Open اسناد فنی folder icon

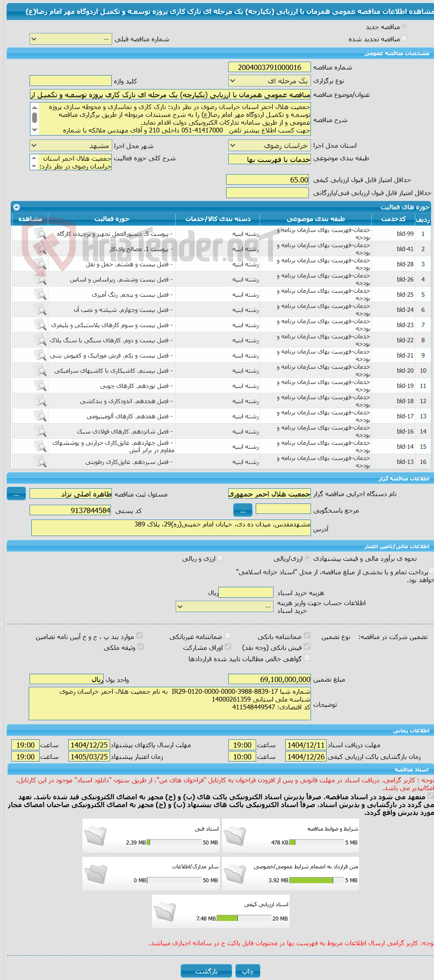point(95,835)
